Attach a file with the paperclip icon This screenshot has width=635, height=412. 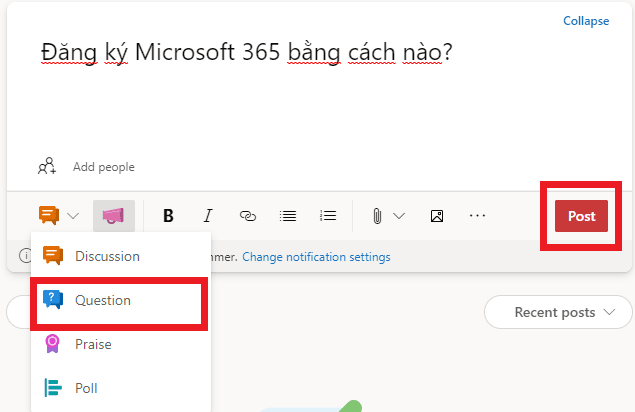tap(377, 216)
